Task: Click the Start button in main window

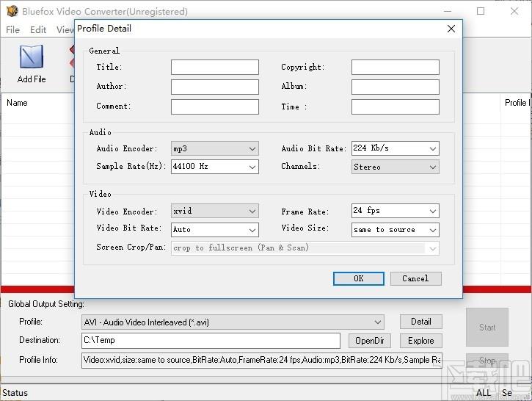Action: click(487, 328)
